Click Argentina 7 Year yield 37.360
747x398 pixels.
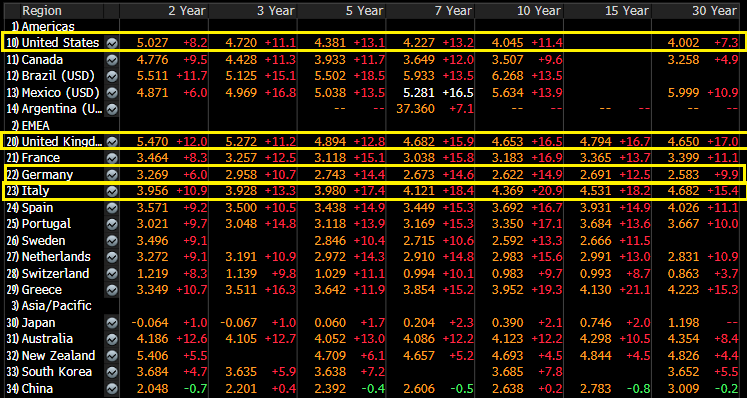point(415,109)
